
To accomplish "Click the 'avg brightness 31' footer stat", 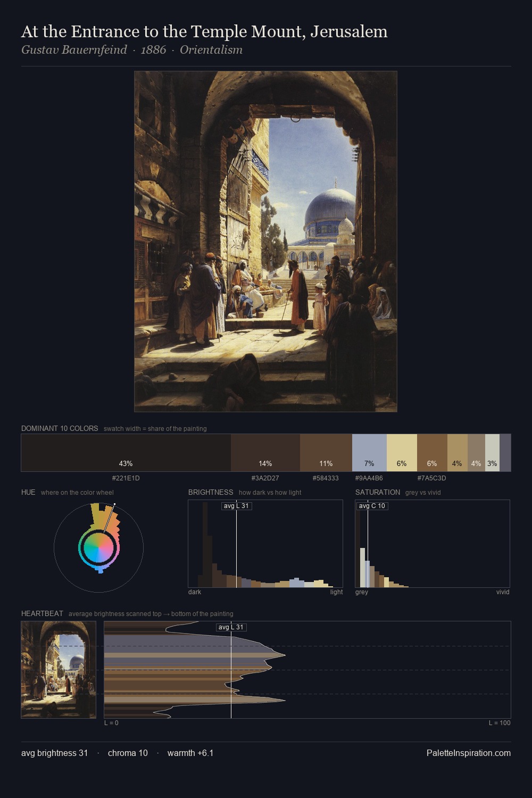I will click(x=54, y=753).
